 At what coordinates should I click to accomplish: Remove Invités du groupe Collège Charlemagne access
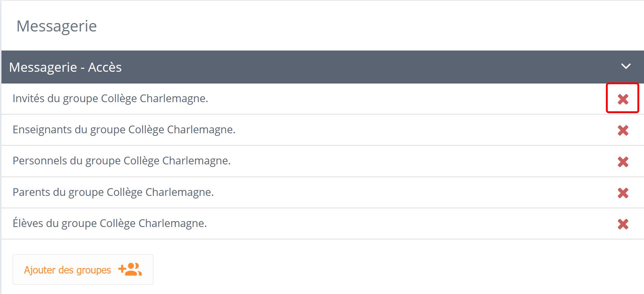click(623, 99)
